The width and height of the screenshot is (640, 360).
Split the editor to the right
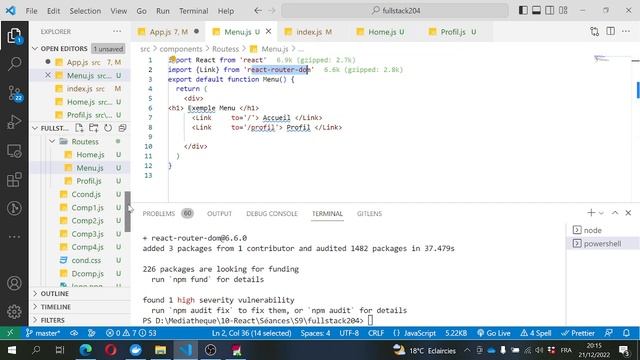tap(610, 31)
